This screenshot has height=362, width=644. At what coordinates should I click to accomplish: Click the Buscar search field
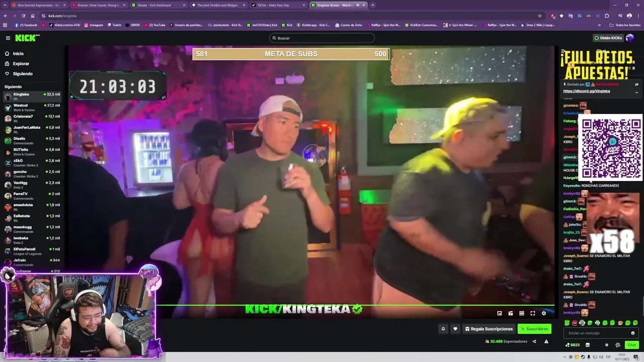321,38
